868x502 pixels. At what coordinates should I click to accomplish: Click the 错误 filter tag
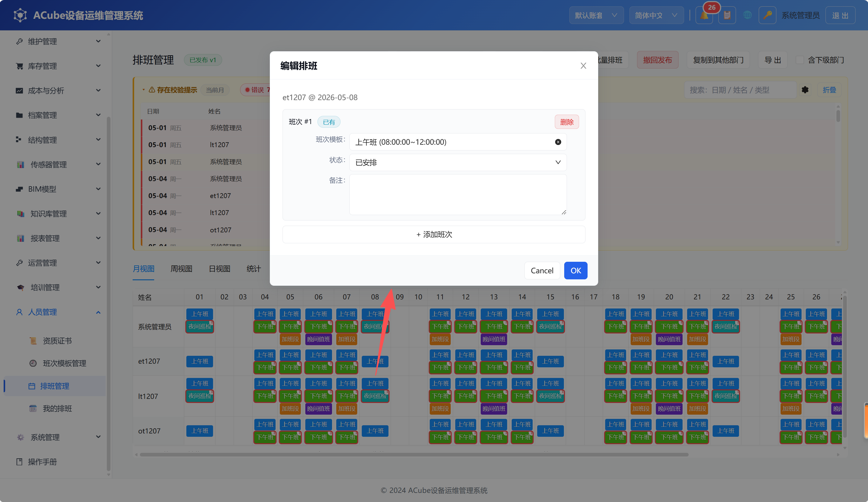(256, 90)
